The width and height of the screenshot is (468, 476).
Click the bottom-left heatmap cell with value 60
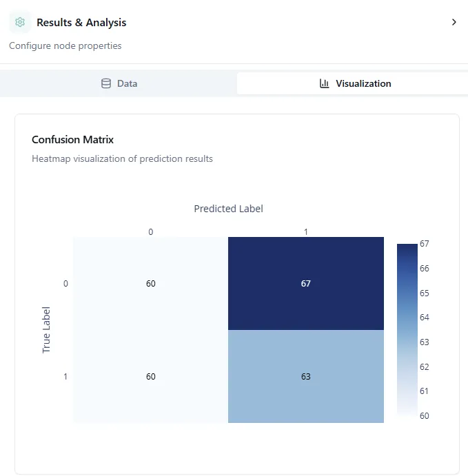[x=151, y=376]
